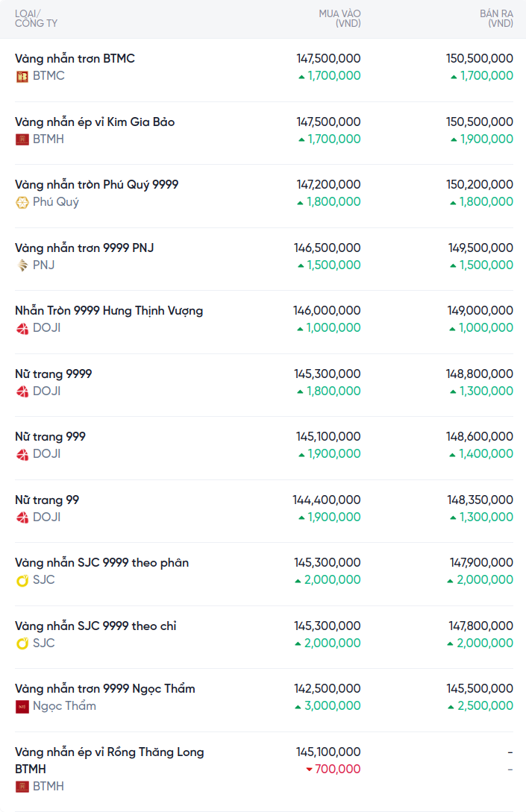Viewport: 526px width, 812px height.
Task: Open Vàng nhẫn tròn Phú Quý 9999
Action: (96, 184)
